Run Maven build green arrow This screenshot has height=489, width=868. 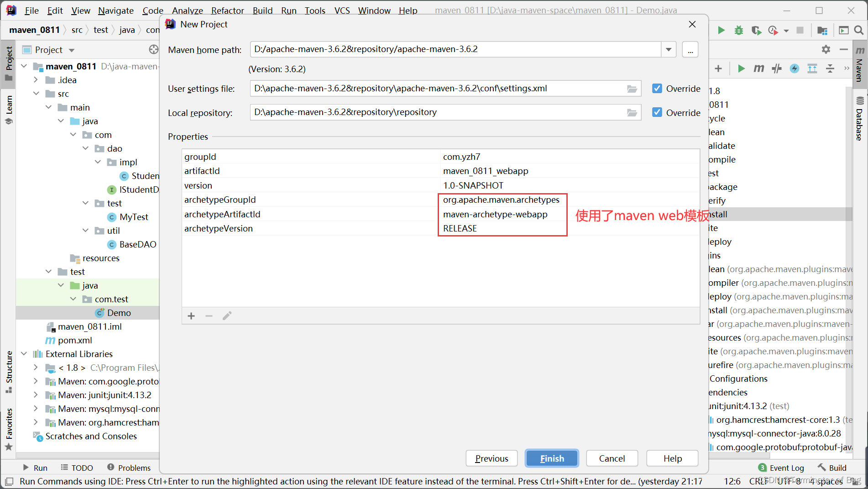741,68
